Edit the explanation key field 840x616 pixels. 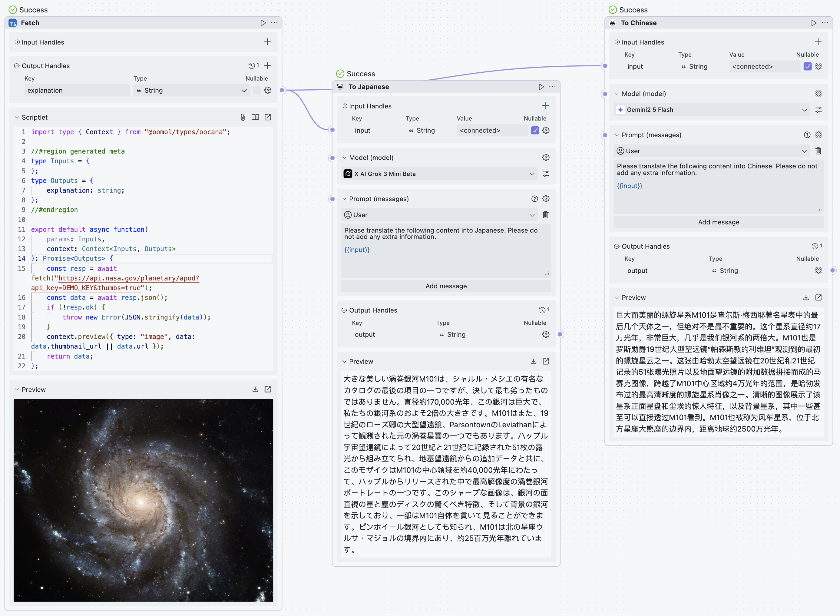click(x=77, y=90)
